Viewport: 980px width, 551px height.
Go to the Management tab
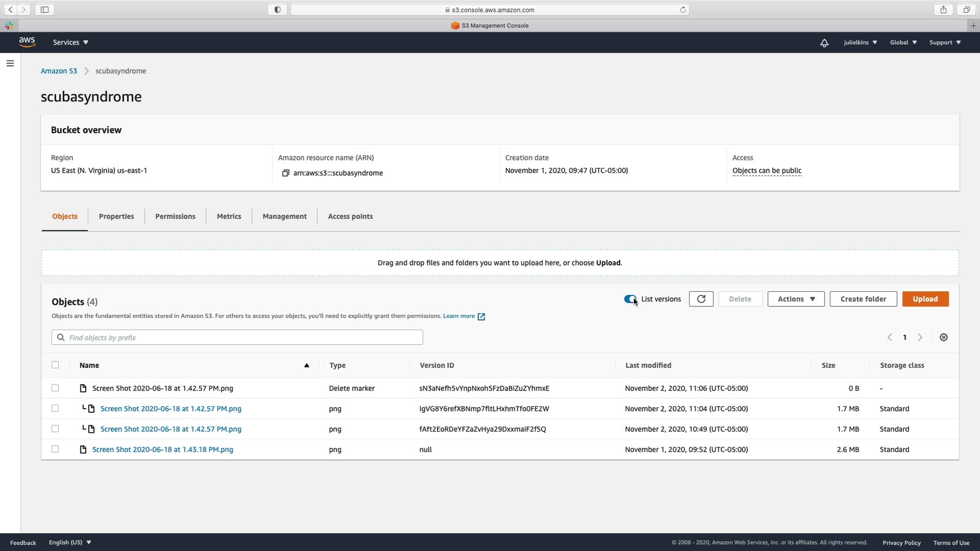click(x=285, y=216)
